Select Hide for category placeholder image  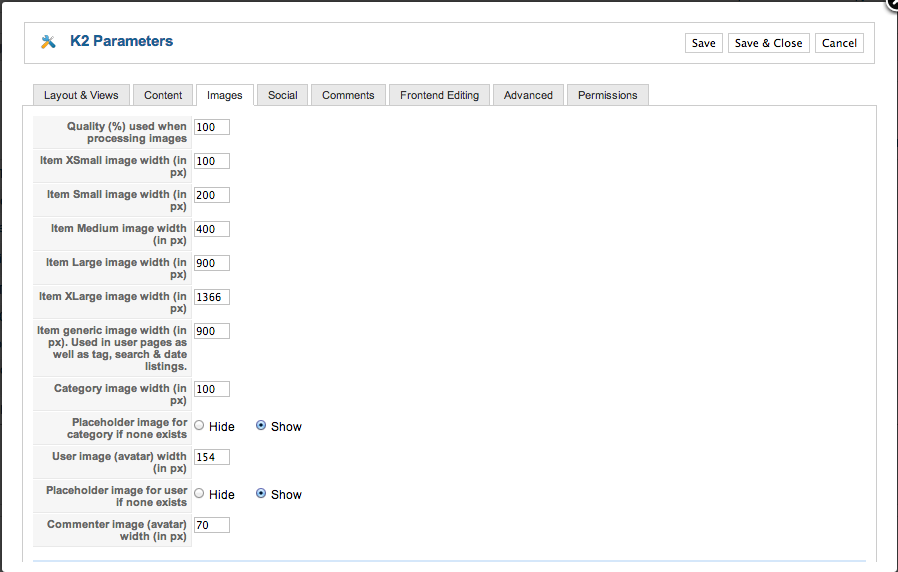(x=199, y=425)
